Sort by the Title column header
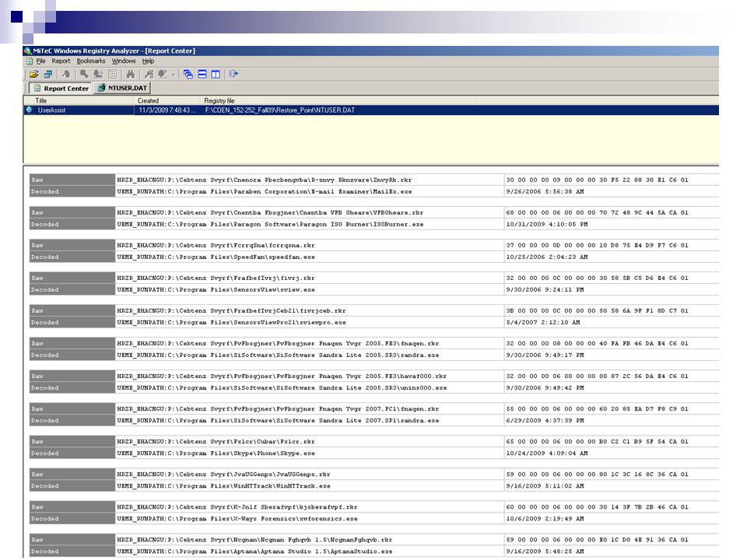747x560 pixels. [x=79, y=101]
